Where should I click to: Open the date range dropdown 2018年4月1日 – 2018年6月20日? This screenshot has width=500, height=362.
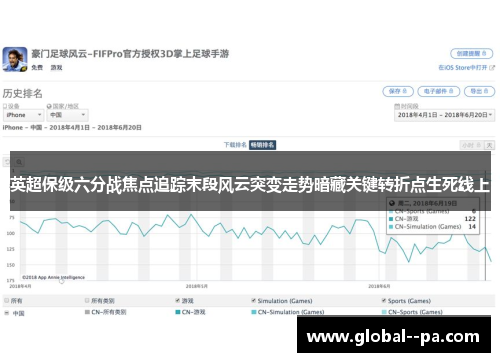click(444, 115)
